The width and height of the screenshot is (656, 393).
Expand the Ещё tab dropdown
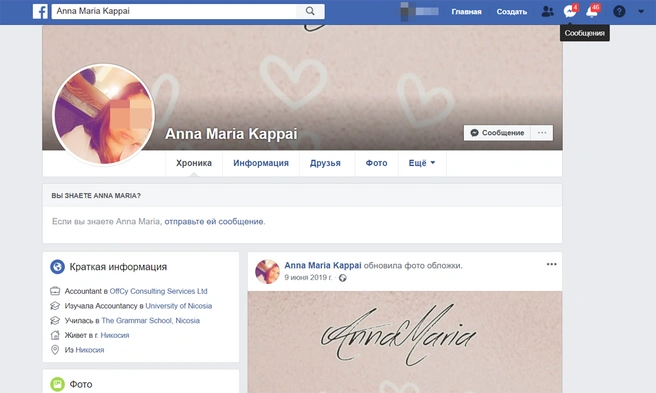(422, 163)
